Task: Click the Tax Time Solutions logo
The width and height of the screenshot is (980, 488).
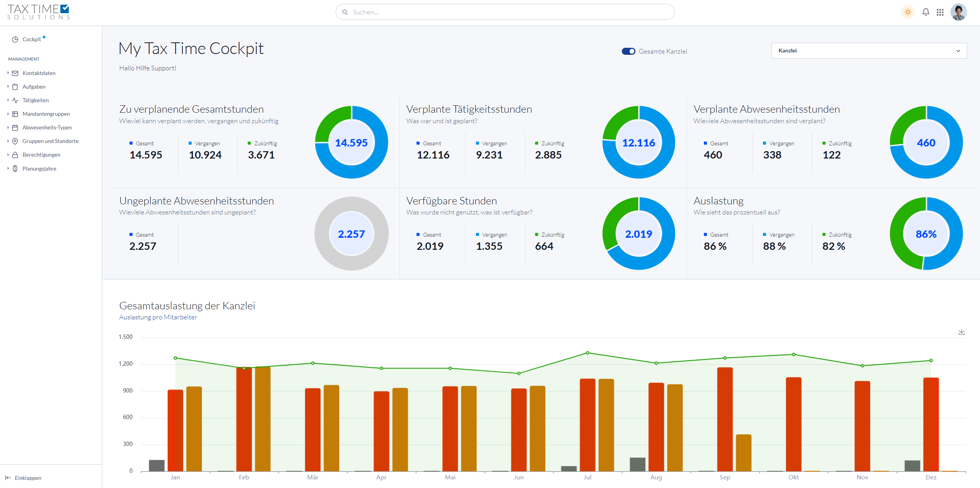Action: 38,12
